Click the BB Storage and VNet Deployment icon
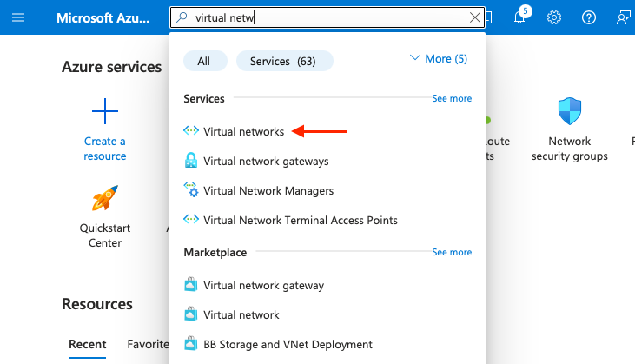This screenshot has width=635, height=364. 191,344
